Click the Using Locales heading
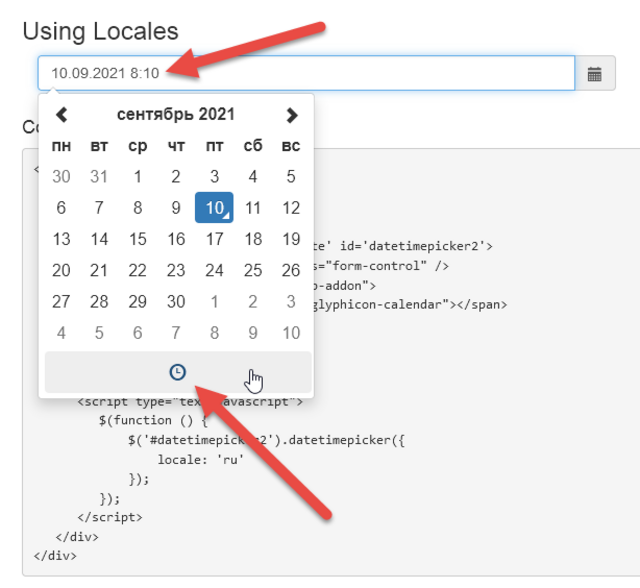The height and width of the screenshot is (588, 640). click(100, 31)
